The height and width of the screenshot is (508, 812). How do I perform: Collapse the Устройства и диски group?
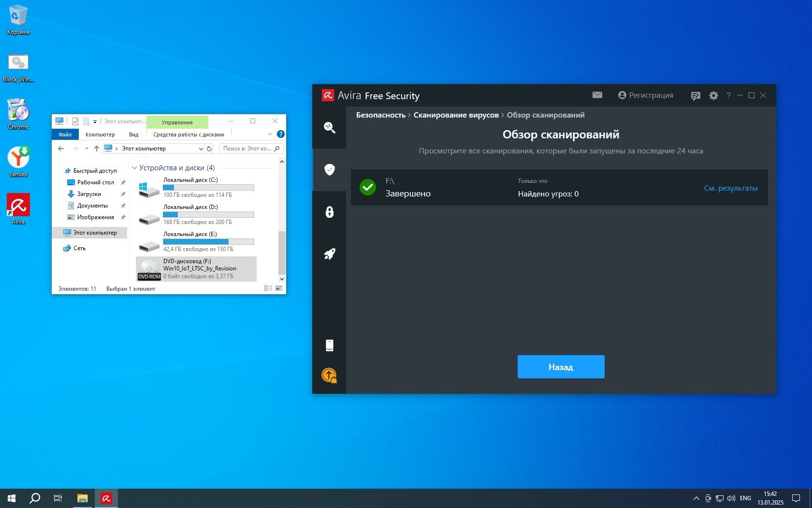[134, 168]
